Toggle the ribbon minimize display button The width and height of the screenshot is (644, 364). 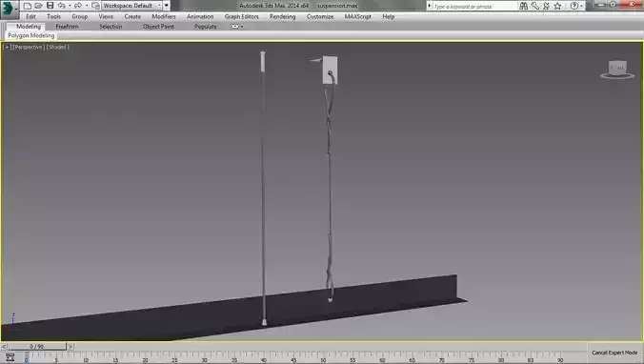click(x=235, y=27)
